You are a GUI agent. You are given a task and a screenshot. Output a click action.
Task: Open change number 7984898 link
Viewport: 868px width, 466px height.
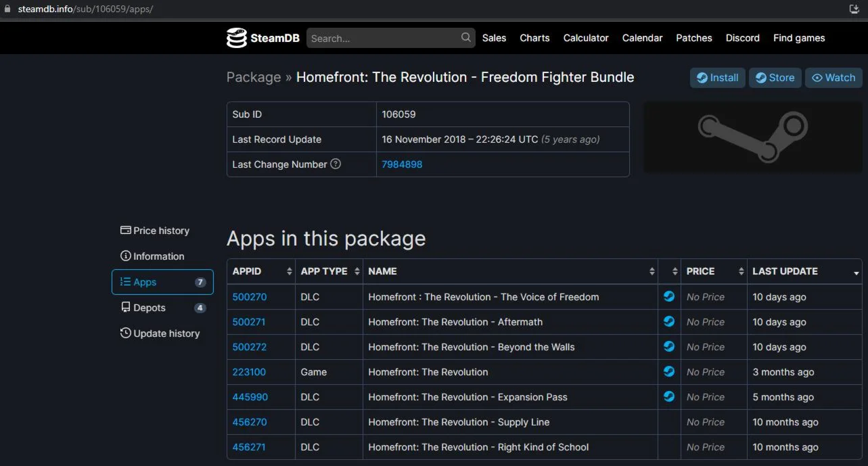click(x=402, y=164)
